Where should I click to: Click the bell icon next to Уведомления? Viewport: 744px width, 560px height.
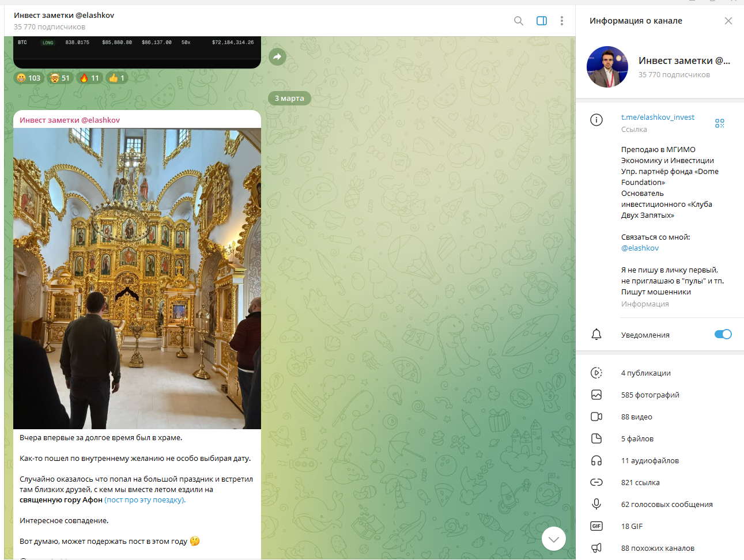pyautogui.click(x=596, y=334)
